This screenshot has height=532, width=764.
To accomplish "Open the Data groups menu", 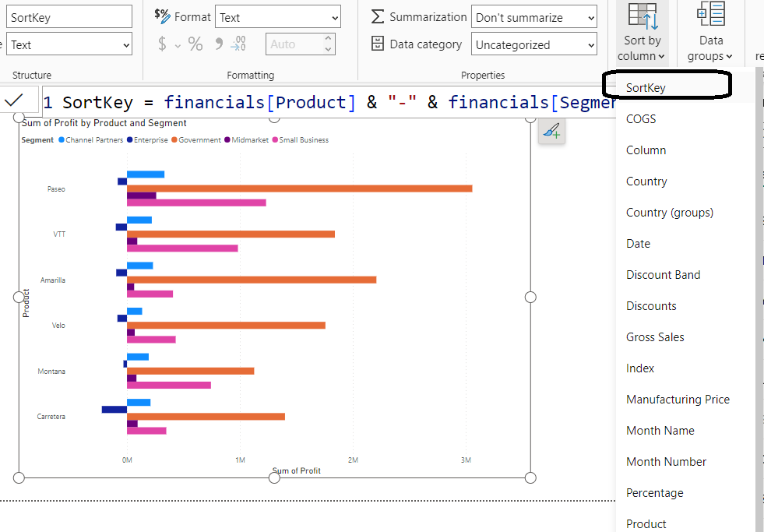I will [x=710, y=32].
